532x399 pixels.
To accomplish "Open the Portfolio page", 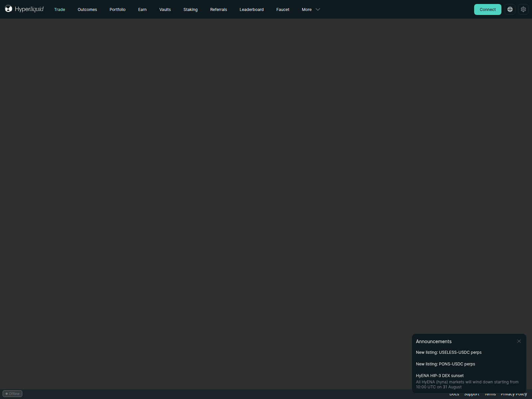I will 118,10.
